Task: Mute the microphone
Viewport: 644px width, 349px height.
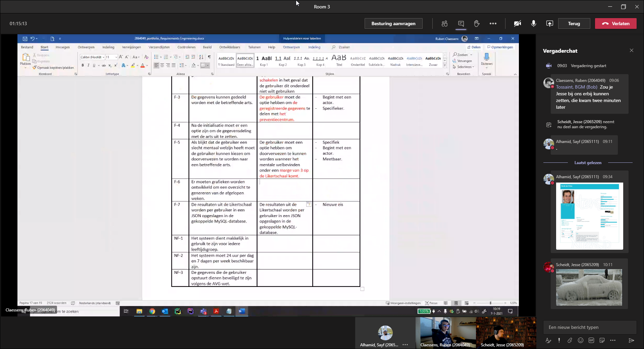Action: point(533,23)
